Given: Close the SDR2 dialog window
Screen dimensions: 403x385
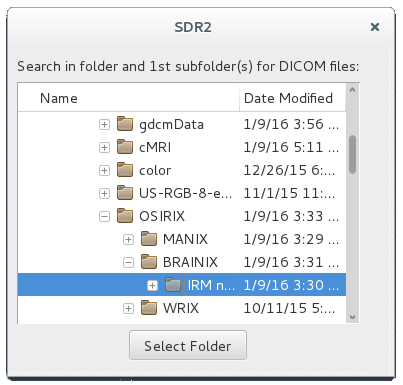Looking at the screenshot, I should (375, 27).
